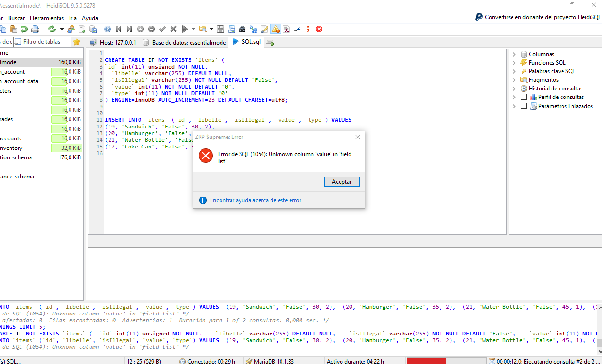Click the export SQL document icon
The height and width of the screenshot is (364, 602).
tap(82, 29)
